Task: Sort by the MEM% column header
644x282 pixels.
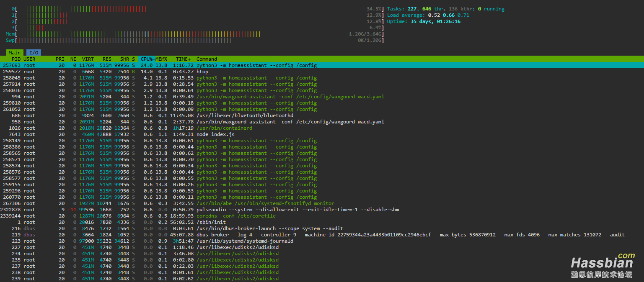Action: pyautogui.click(x=162, y=59)
